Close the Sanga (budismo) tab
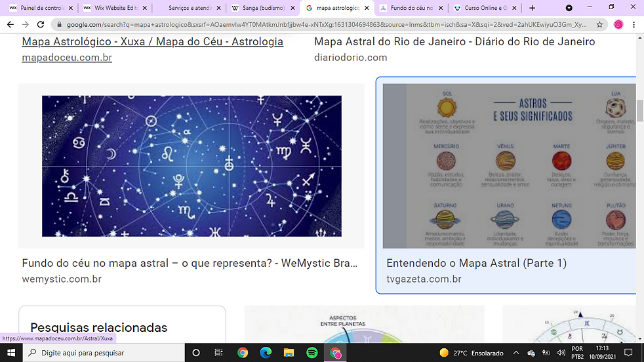The width and height of the screenshot is (644, 362). click(292, 8)
